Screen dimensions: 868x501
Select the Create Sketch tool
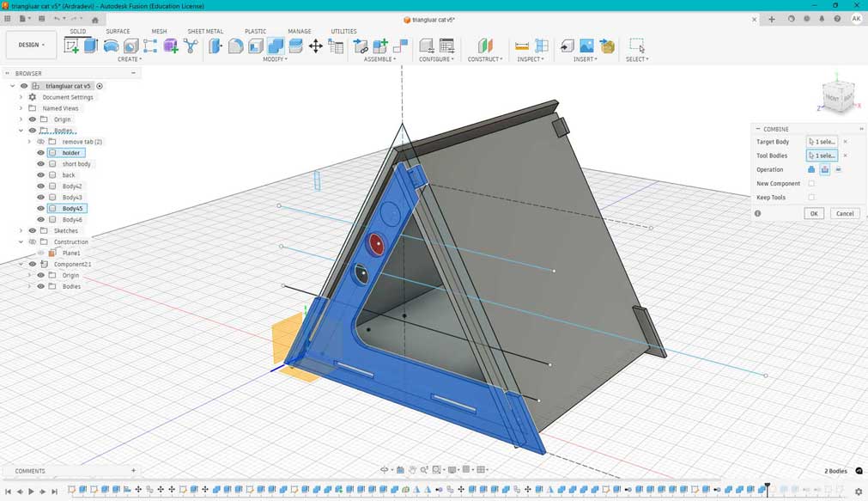[x=71, y=45]
